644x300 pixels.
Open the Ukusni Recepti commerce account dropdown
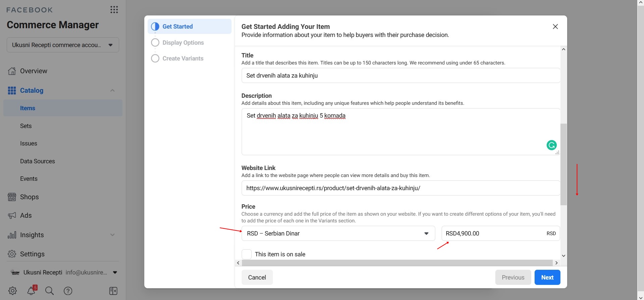coord(63,45)
